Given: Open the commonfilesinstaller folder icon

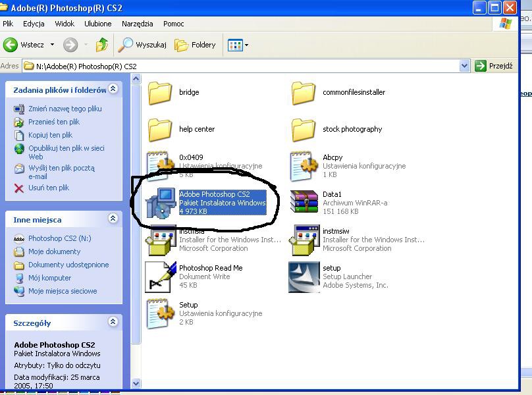Looking at the screenshot, I should pyautogui.click(x=304, y=93).
